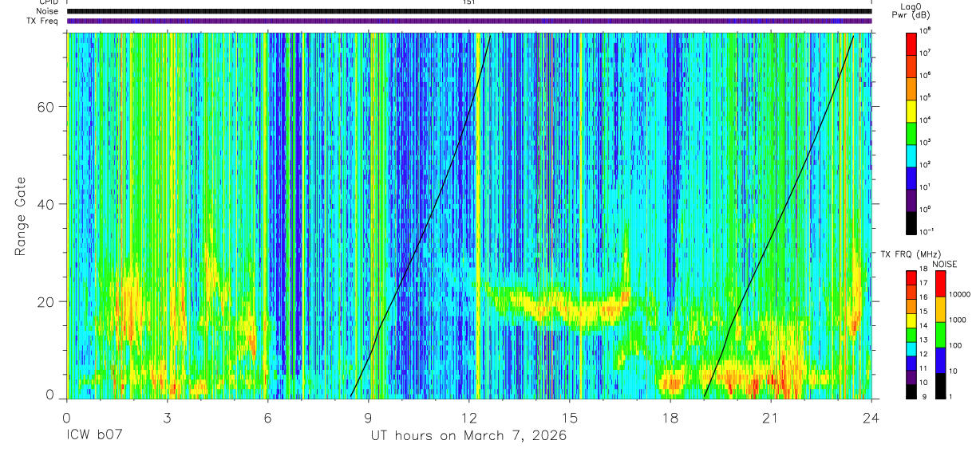Click x-axis tick label '15'
Viewport: 980px width, 452px height.
tap(569, 418)
